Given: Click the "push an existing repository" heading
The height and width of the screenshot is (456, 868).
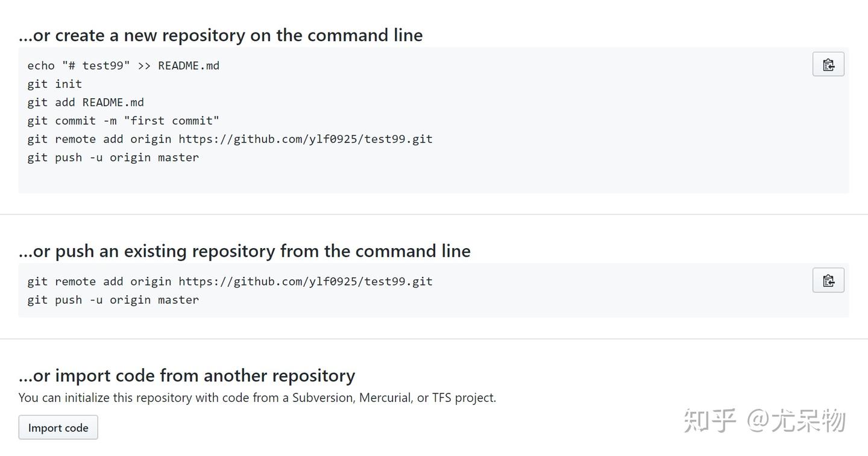Looking at the screenshot, I should (244, 251).
